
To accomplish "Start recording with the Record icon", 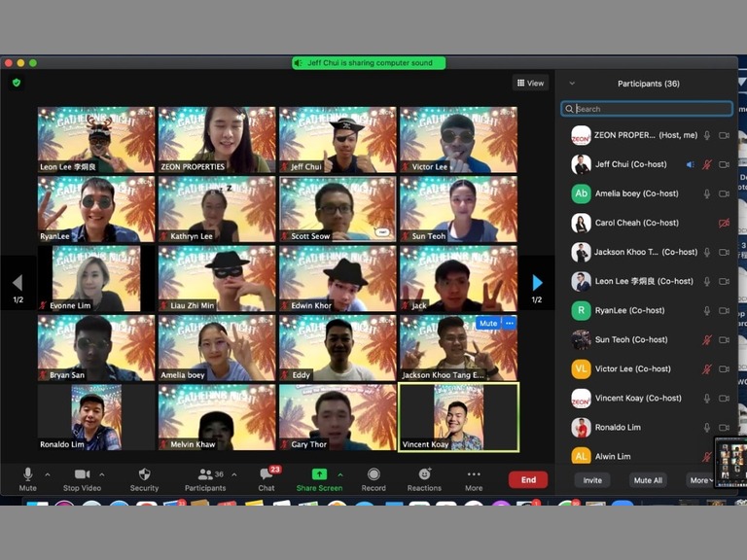I will pos(373,474).
